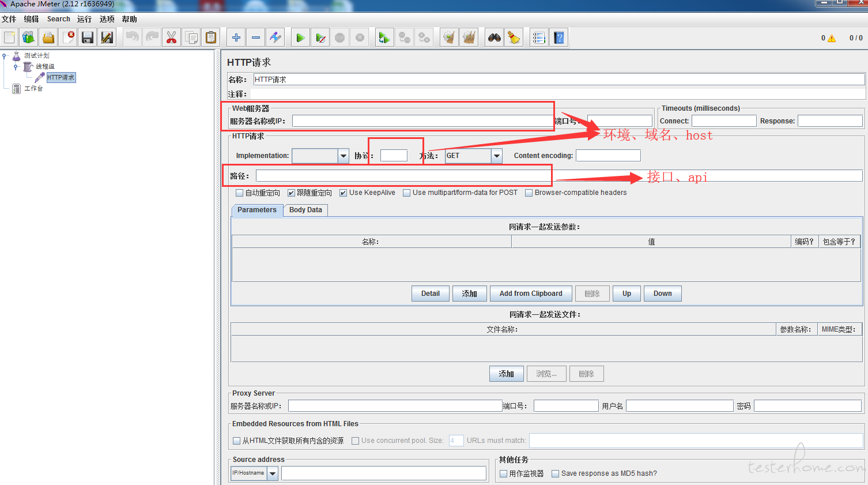Toggle Use concurrent pool checkbox
This screenshot has width=868, height=485.
[356, 441]
